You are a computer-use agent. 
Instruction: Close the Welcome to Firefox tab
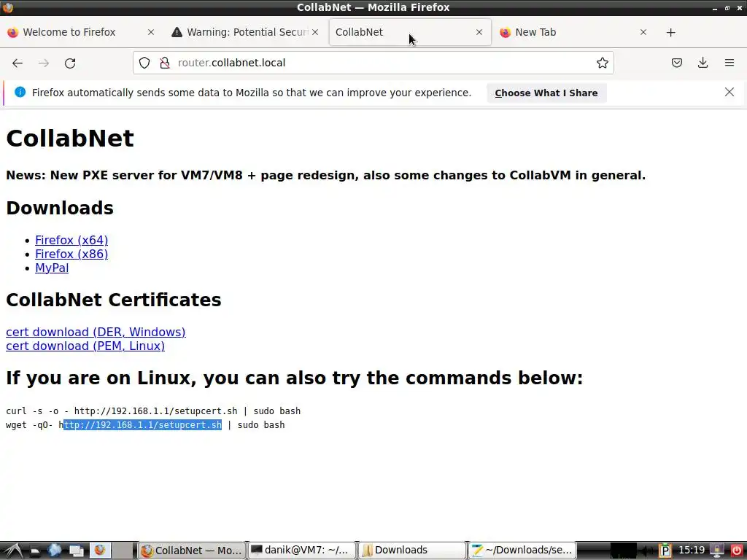(151, 32)
